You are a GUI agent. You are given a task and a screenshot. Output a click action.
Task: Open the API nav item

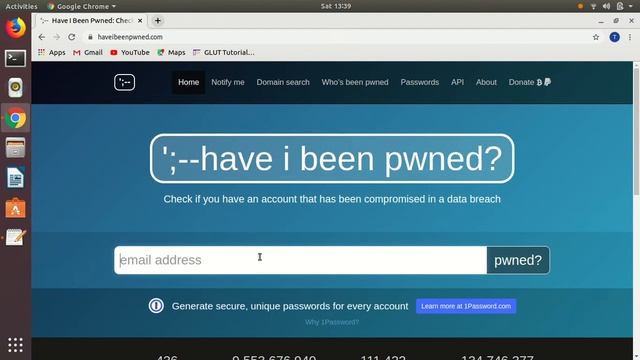(x=458, y=82)
